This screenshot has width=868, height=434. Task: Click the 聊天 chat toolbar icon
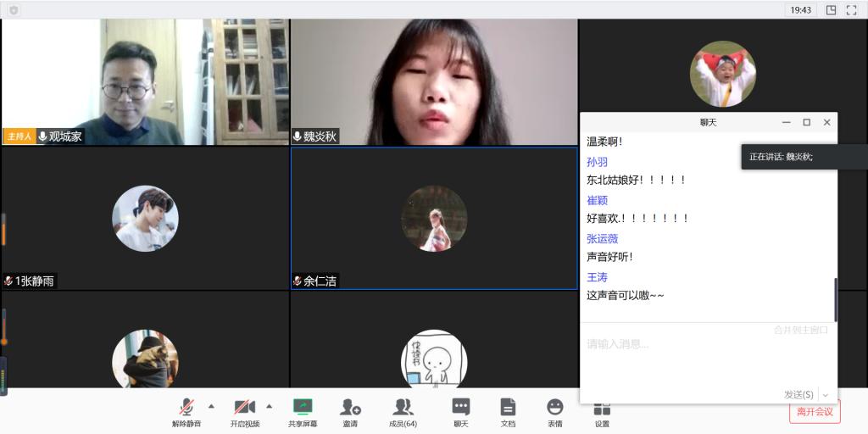click(x=460, y=412)
